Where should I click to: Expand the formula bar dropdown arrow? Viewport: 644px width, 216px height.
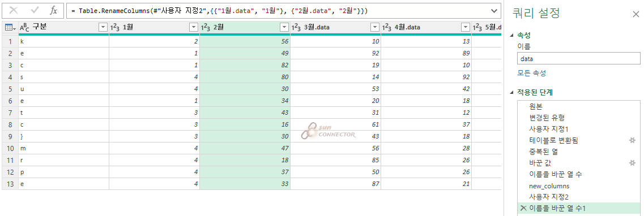click(x=493, y=11)
